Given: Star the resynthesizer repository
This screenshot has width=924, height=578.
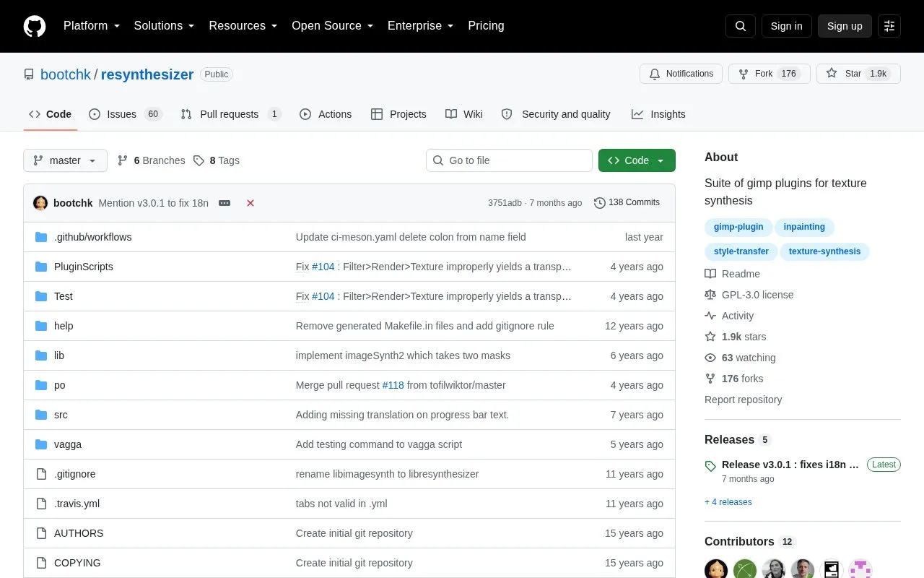Looking at the screenshot, I should coord(858,74).
